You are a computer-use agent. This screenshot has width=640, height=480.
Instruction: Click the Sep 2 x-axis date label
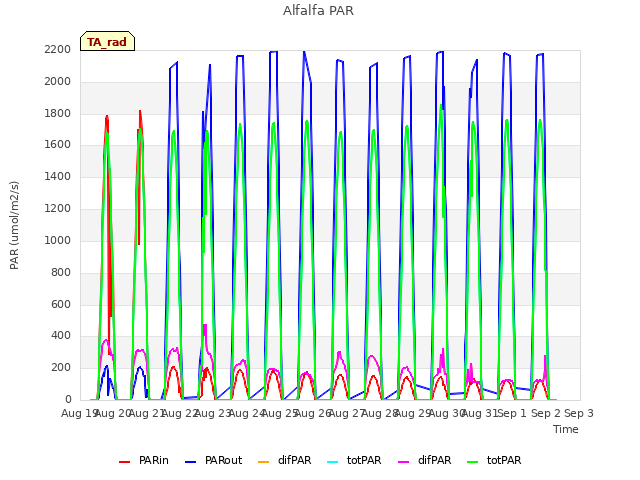[x=546, y=413]
